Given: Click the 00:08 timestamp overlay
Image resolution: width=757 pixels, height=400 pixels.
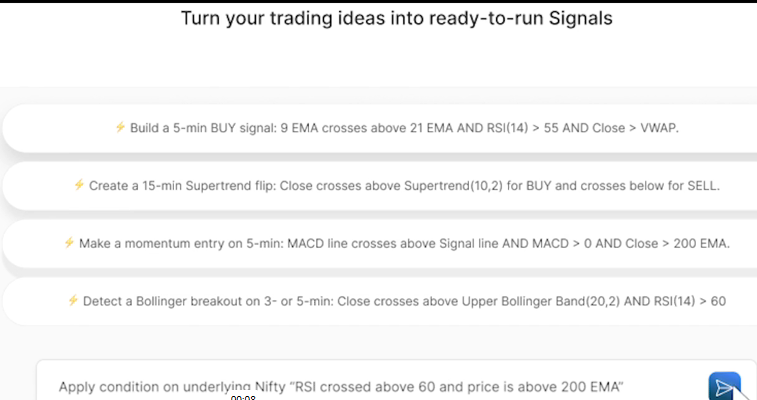Looking at the screenshot, I should point(243,396).
